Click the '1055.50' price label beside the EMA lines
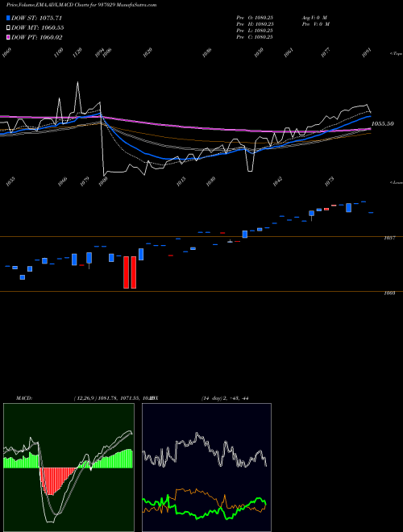This screenshot has height=532, width=403. point(383,124)
